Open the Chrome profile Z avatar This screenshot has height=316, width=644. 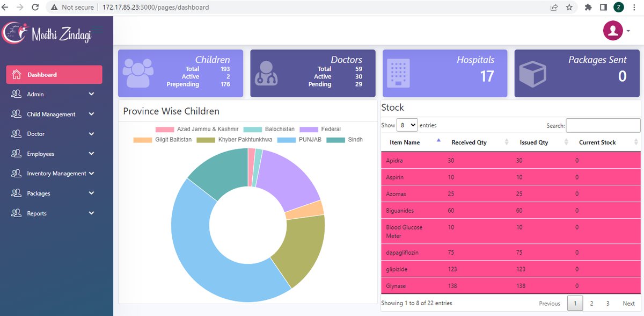pyautogui.click(x=619, y=8)
